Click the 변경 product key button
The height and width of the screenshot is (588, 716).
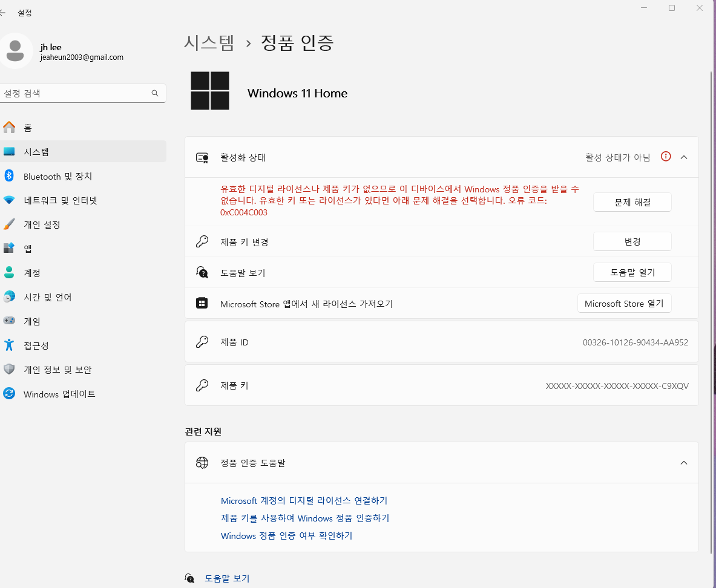632,241
